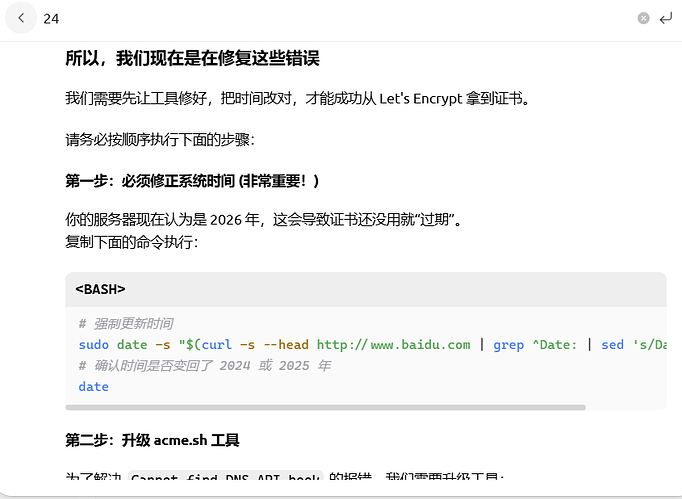Select the 第二步：升级 acme.sh 工具 heading
Viewport: 682px width, 499px height.
152,440
